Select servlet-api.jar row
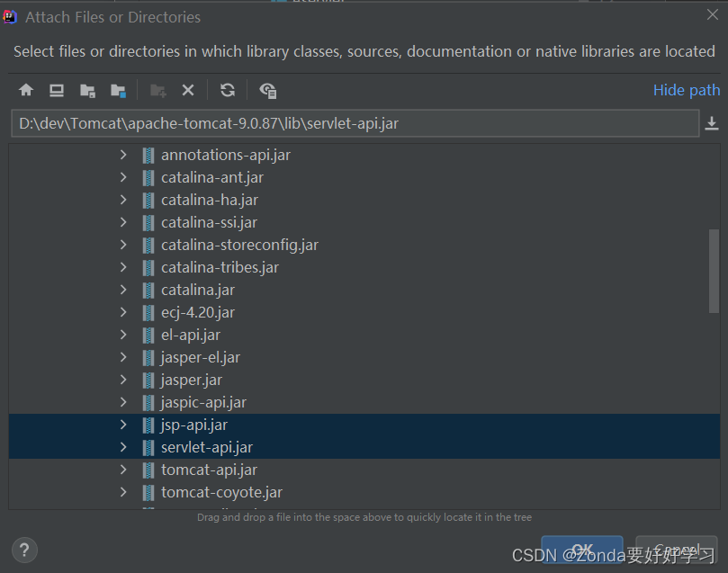The height and width of the screenshot is (573, 728). 364,447
